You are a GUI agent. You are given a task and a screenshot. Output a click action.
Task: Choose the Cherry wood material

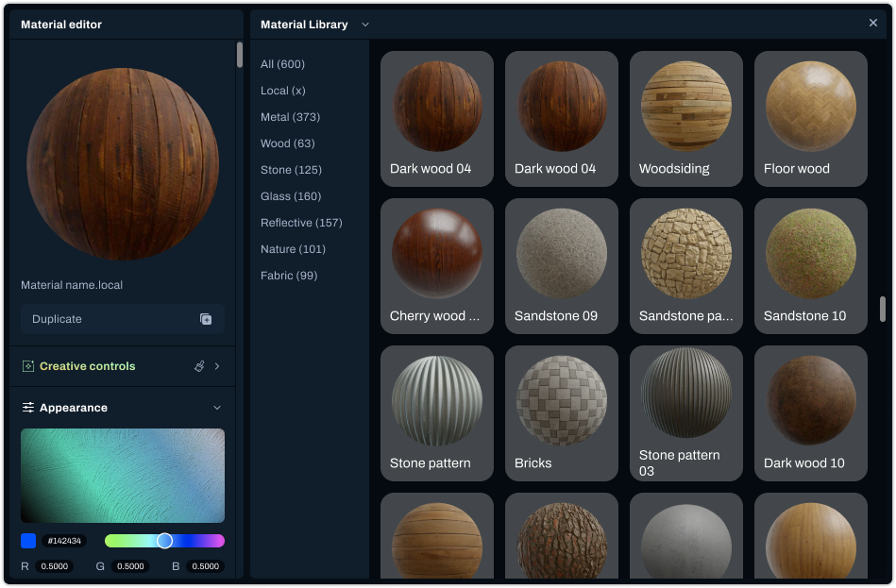point(436,266)
